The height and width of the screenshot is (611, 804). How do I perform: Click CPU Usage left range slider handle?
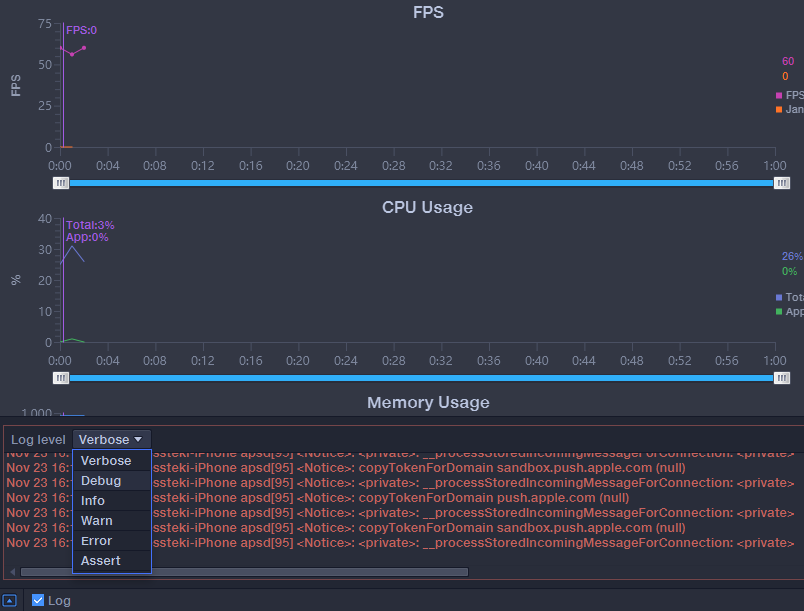click(61, 378)
